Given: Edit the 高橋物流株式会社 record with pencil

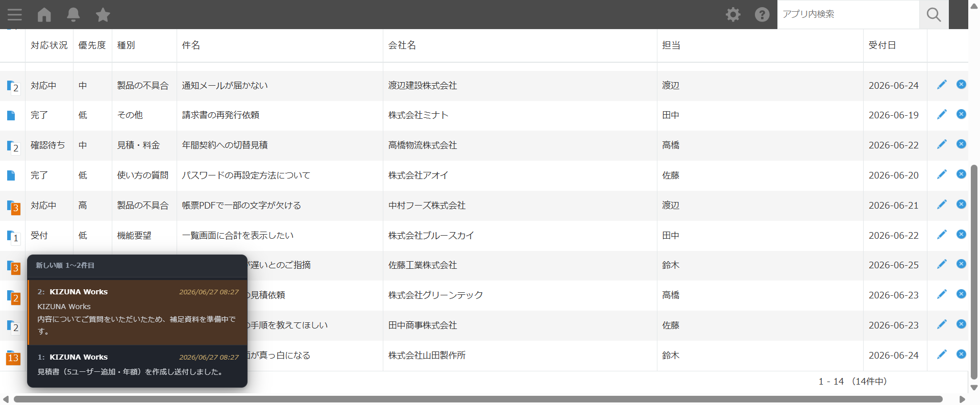Looking at the screenshot, I should tap(942, 144).
